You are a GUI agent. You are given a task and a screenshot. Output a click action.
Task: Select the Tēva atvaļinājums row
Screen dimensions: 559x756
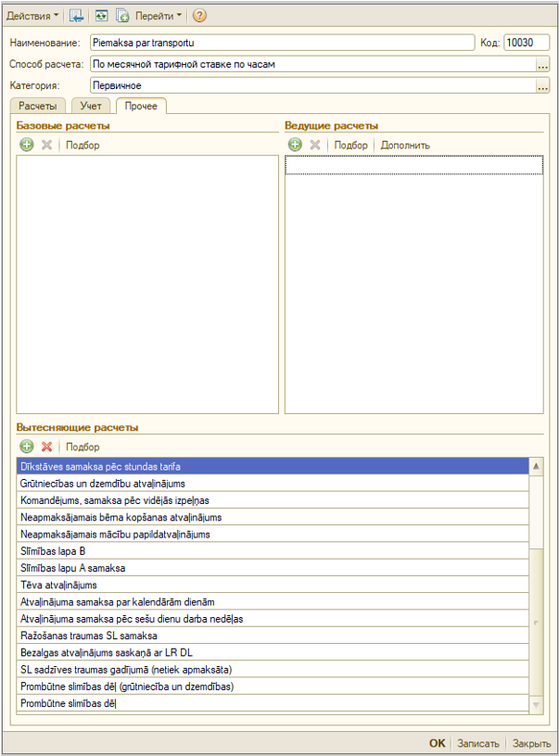click(x=273, y=585)
